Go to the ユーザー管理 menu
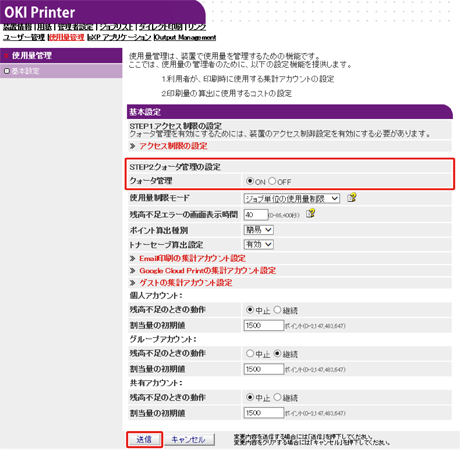The height and width of the screenshot is (456, 463). click(24, 37)
